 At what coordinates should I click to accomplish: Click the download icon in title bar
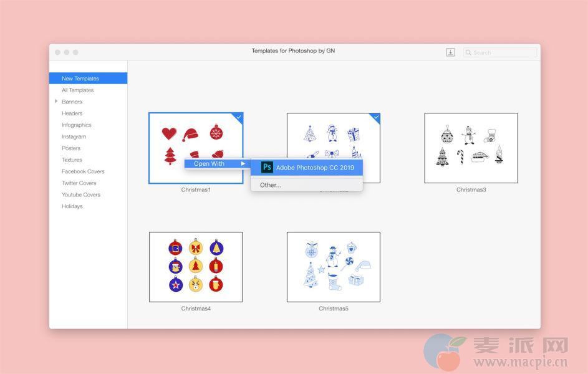click(x=450, y=52)
